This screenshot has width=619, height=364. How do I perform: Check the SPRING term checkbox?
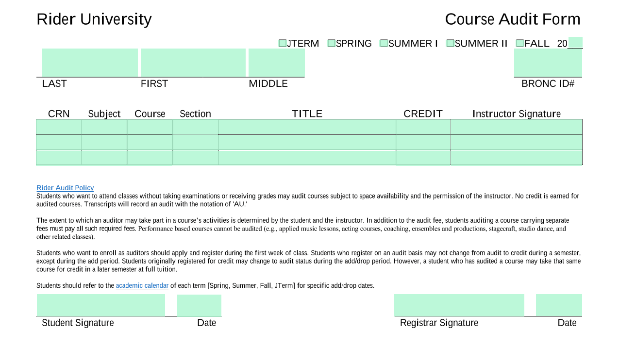point(332,43)
